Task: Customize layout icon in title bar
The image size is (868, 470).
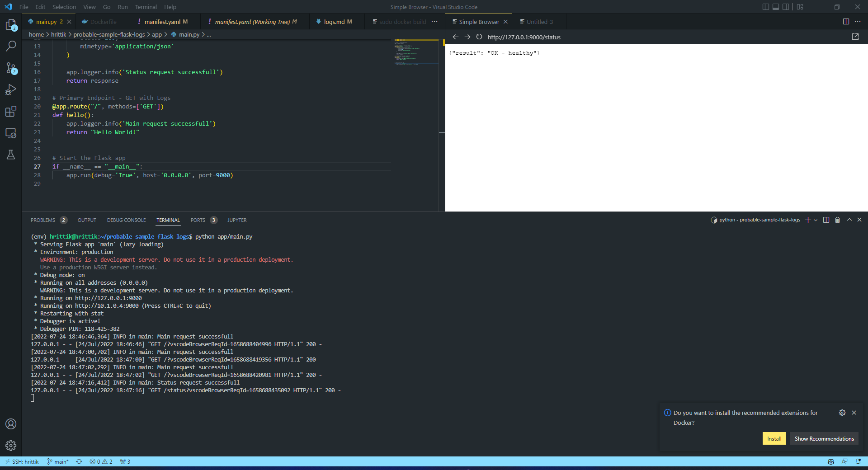Action: (x=800, y=7)
